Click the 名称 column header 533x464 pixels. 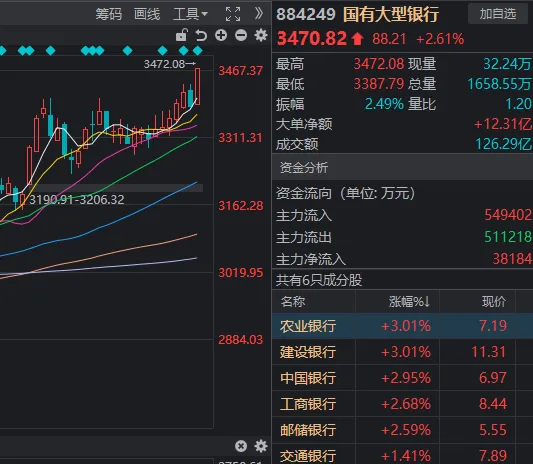(293, 302)
